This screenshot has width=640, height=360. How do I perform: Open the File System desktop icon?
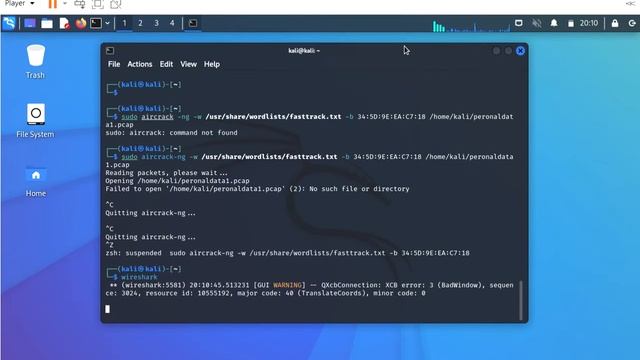[x=36, y=121]
